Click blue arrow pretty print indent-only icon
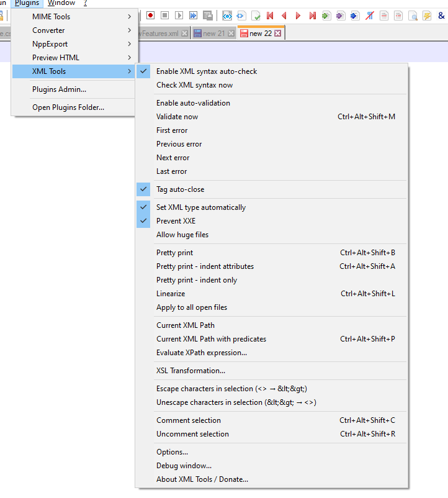This screenshot has width=448, height=498. point(355,16)
